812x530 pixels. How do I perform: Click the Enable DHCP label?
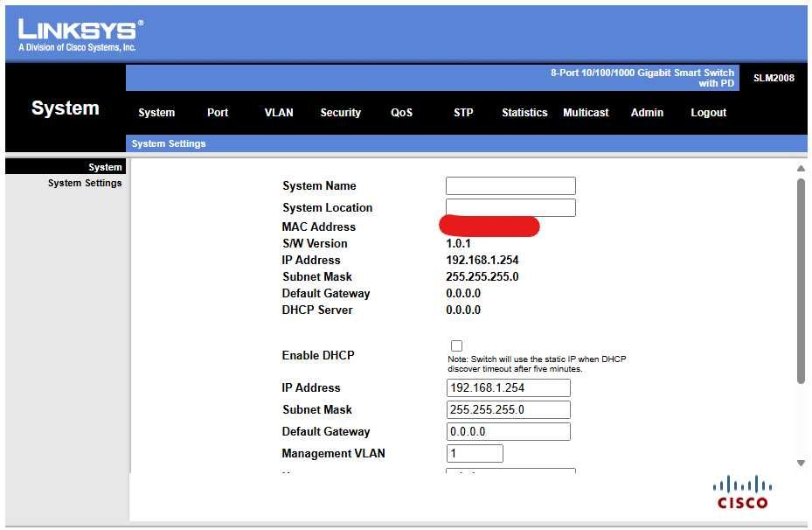[318, 355]
